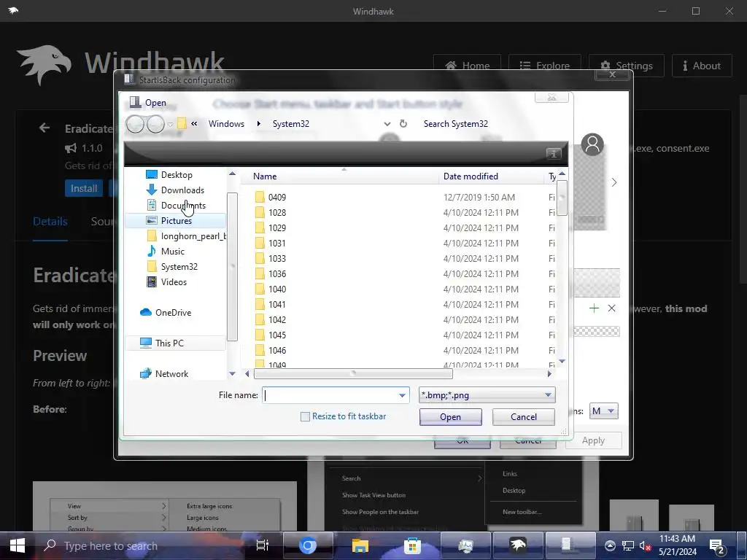
Task: Open the recent locations arrow beside Forward button
Action: click(170, 124)
